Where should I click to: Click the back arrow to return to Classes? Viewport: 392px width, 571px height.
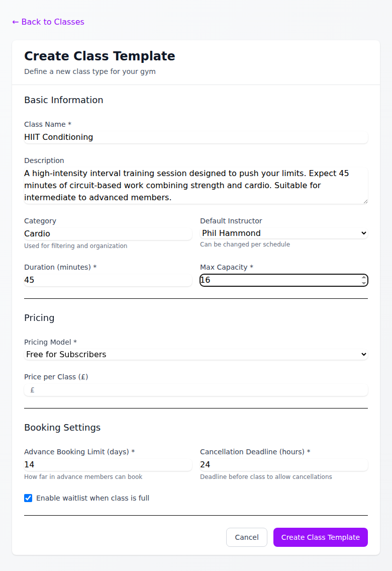pyautogui.click(x=16, y=22)
